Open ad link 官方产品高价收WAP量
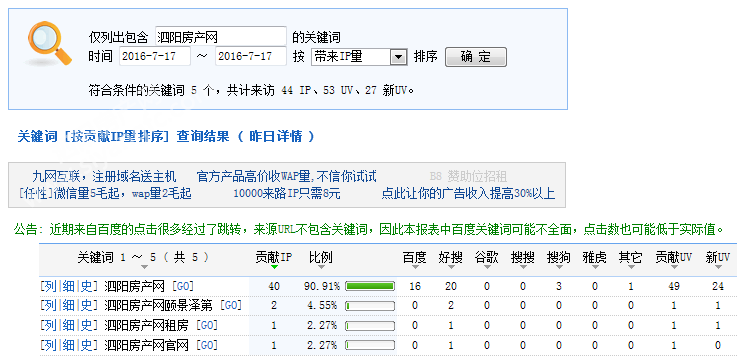752x362 pixels. click(x=287, y=176)
